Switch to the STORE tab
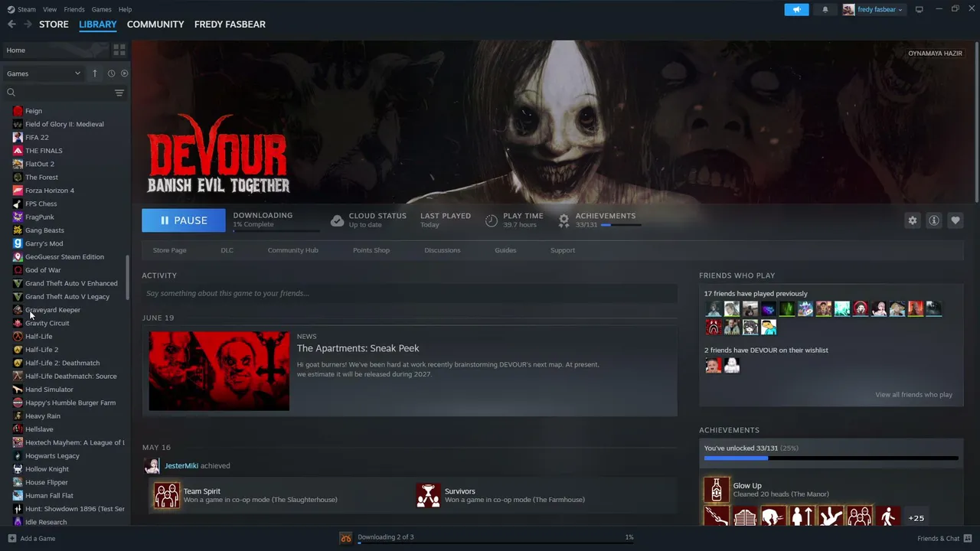Viewport: 980px width, 551px height. pos(54,24)
